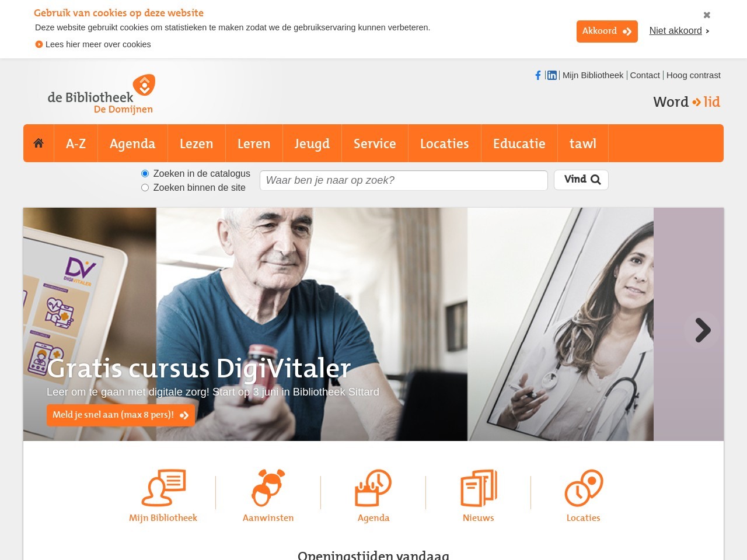
Task: Close the cookie banner with the X
Action: pos(707,15)
